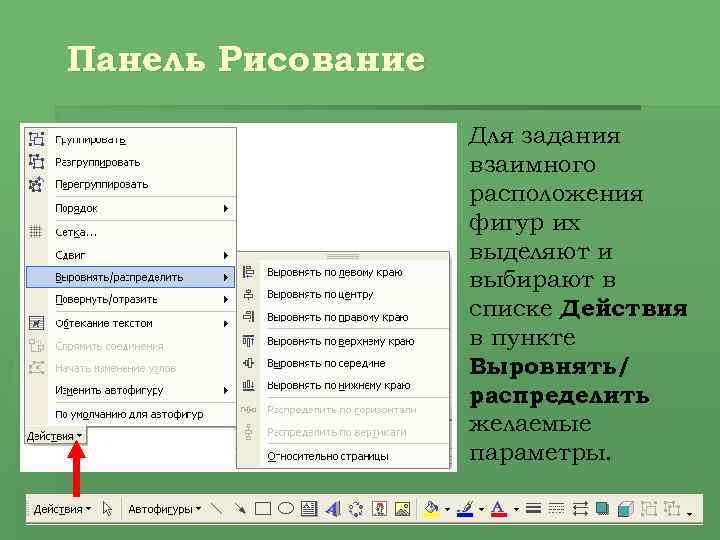Image resolution: width=720 pixels, height=540 pixels.
Task: Expand the Повернуть/отразить submenu
Action: coord(130,299)
